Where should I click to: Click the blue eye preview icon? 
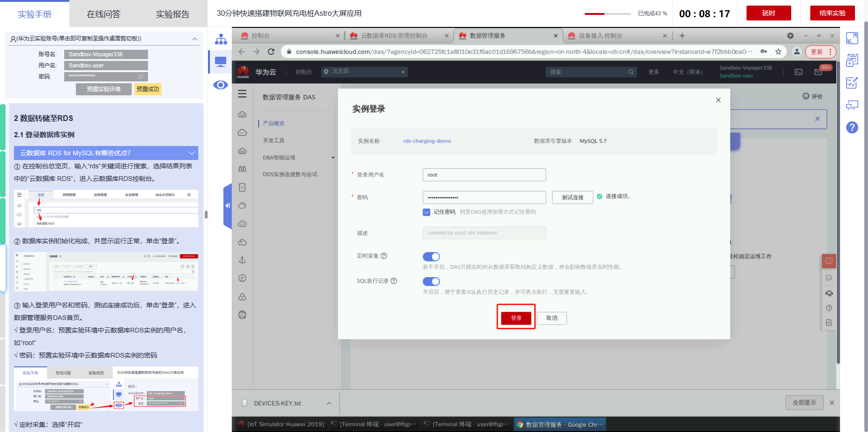(x=221, y=85)
